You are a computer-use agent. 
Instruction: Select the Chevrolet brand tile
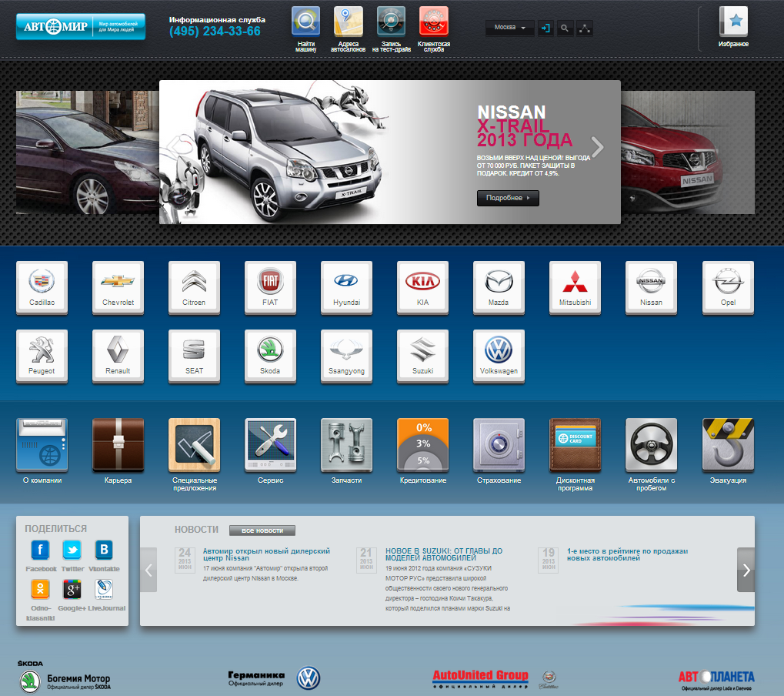118,288
